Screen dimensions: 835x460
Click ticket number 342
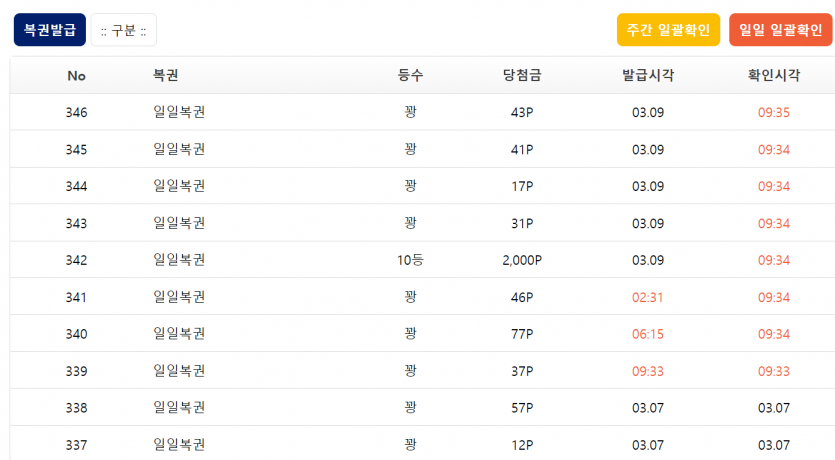click(x=76, y=260)
